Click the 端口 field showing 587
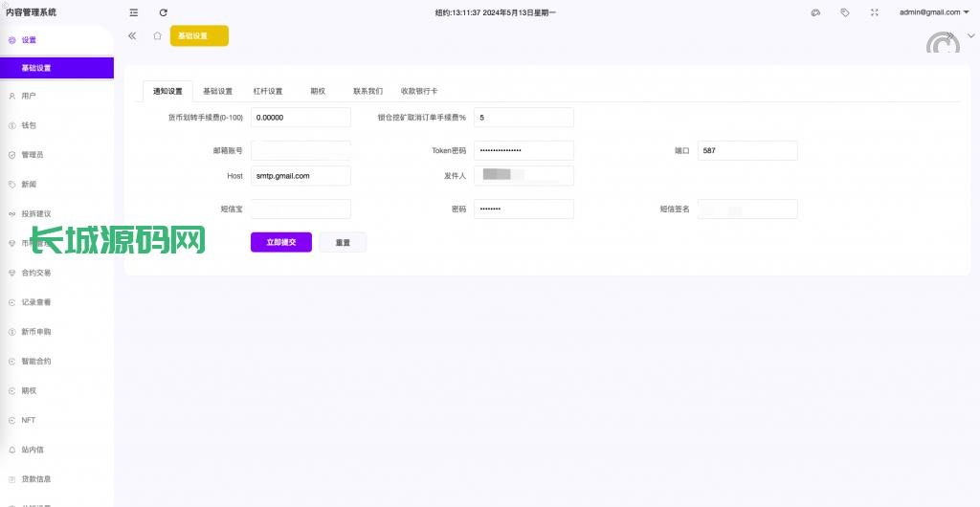Screen dimensions: 980x507 click(747, 150)
